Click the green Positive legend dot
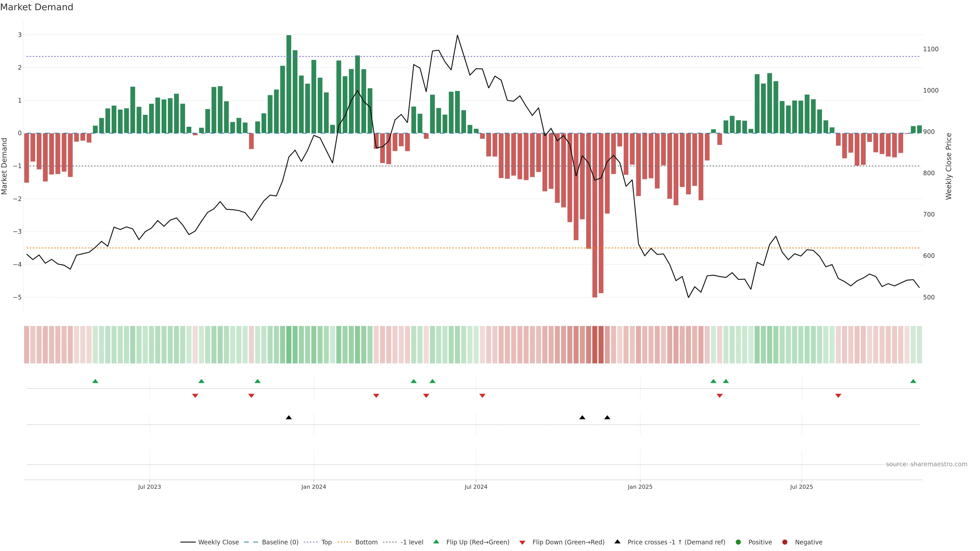The height and width of the screenshot is (551, 980). coord(738,542)
